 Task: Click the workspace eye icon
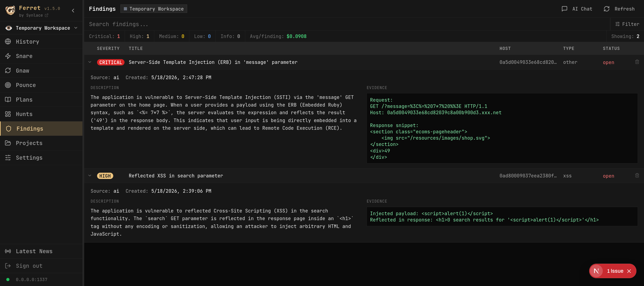[x=9, y=28]
